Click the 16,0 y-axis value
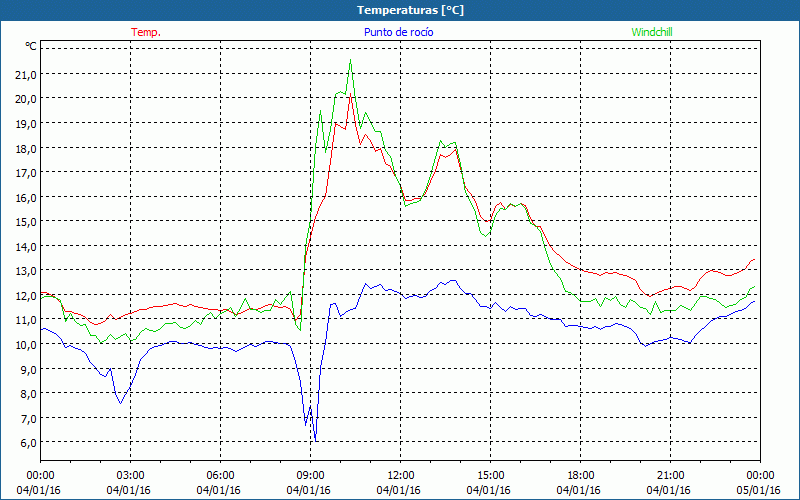This screenshot has width=800, height=500. click(26, 197)
